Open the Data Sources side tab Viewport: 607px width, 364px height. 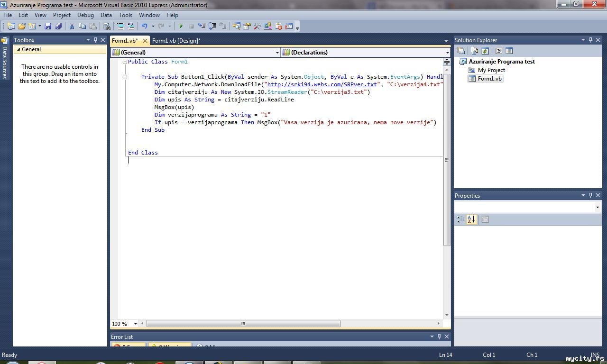pos(4,62)
